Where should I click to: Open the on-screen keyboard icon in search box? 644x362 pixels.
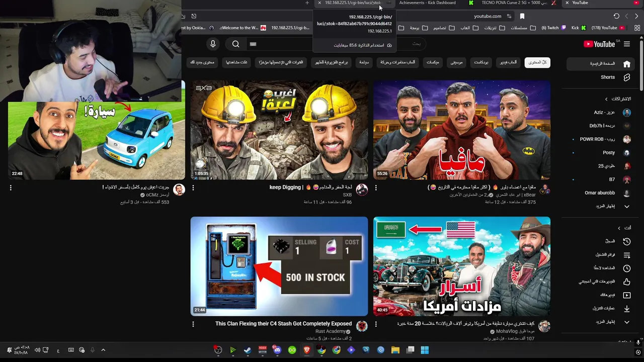[253, 44]
